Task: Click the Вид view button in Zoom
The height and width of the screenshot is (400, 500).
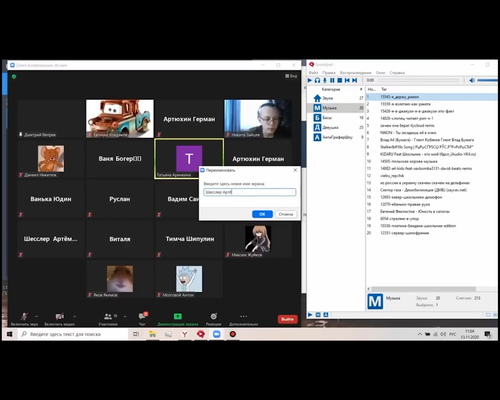Action: 291,76
